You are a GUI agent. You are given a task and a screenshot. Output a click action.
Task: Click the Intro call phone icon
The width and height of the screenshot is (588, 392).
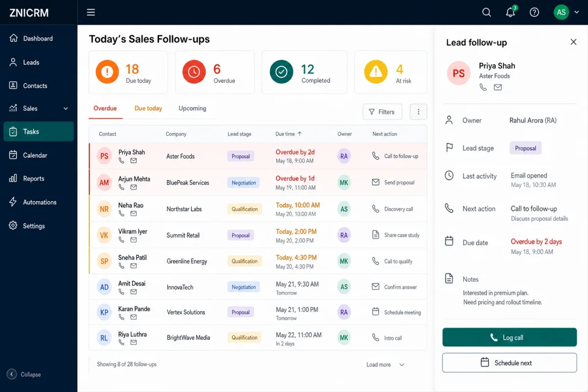point(376,338)
